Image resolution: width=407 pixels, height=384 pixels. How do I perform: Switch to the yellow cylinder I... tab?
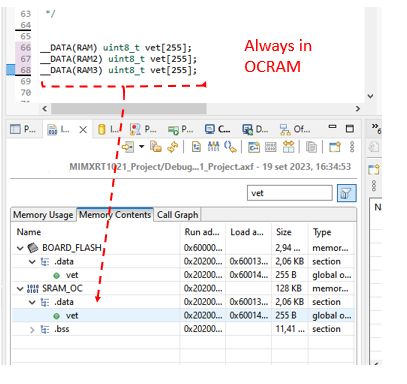[x=109, y=129]
